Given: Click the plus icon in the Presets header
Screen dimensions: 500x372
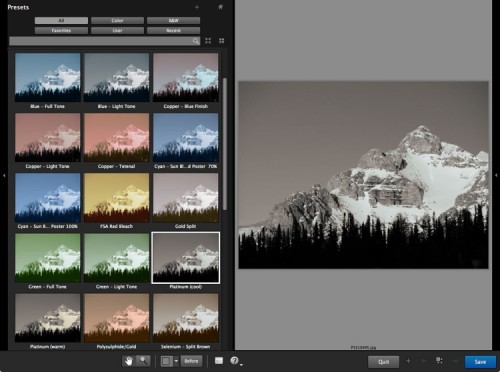Looking at the screenshot, I should point(197,7).
